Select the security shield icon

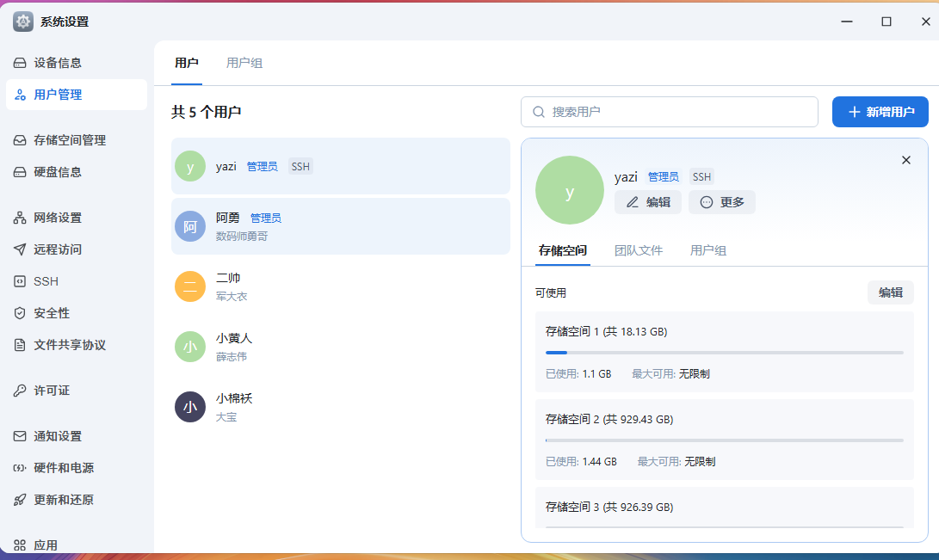click(x=20, y=313)
